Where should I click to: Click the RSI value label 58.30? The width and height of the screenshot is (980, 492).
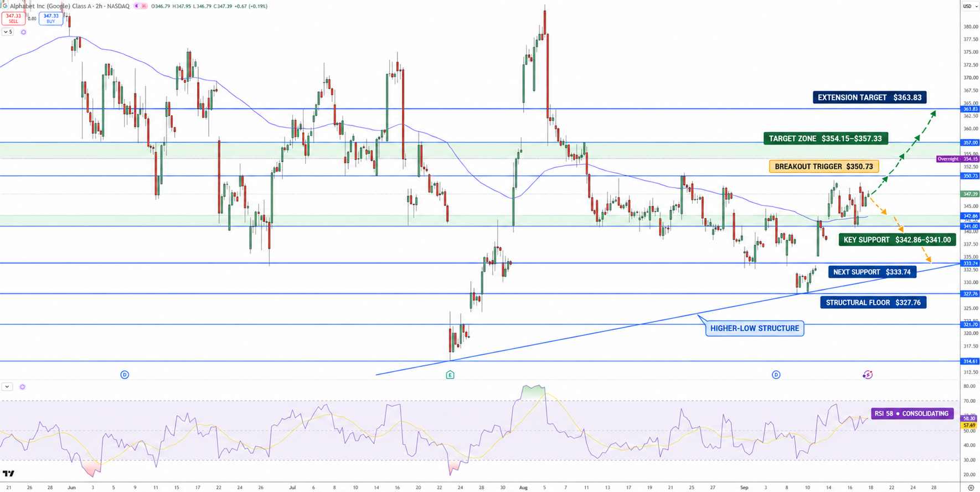tap(969, 418)
